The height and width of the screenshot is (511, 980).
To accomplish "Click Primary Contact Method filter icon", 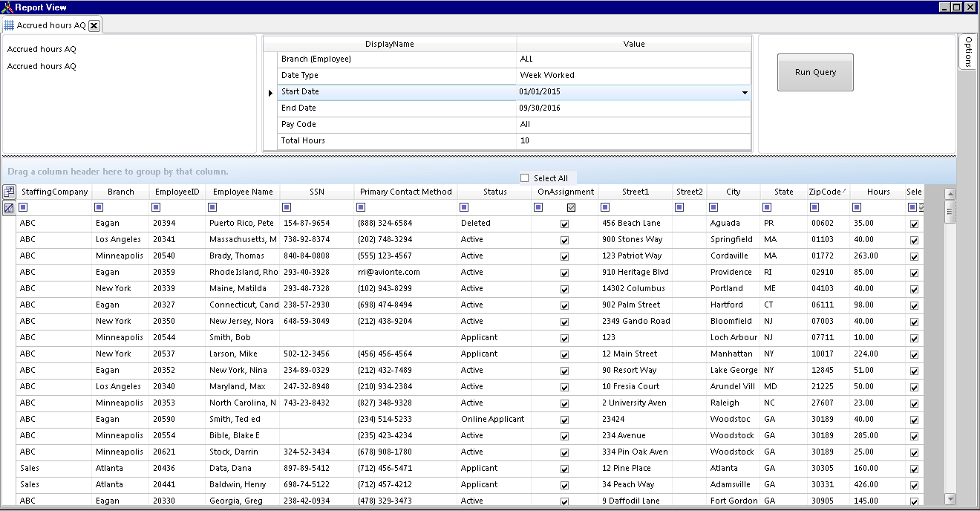I will coord(361,208).
